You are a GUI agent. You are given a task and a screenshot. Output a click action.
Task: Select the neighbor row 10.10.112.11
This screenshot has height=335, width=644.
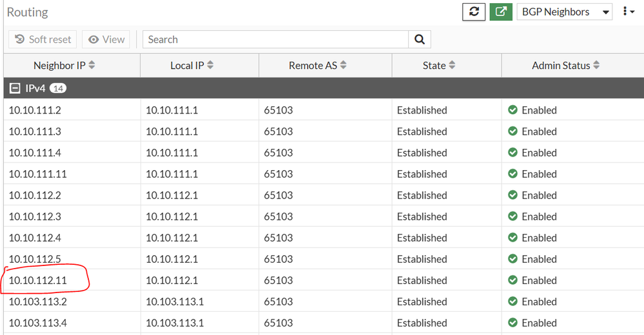[x=38, y=280]
